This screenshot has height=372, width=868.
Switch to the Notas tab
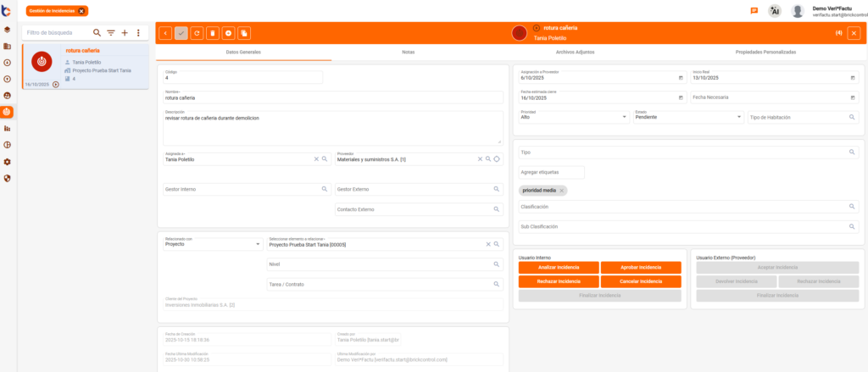[x=408, y=53]
